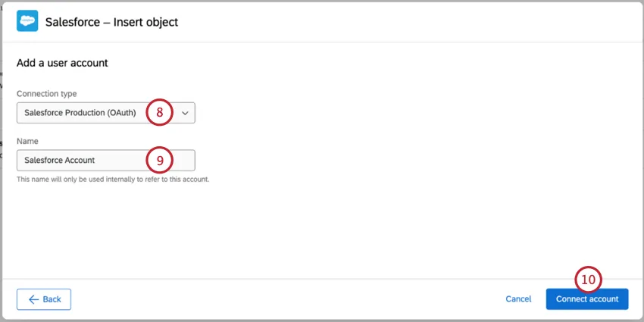
Task: Click the internal-use name helper text
Action: pyautogui.click(x=112, y=180)
